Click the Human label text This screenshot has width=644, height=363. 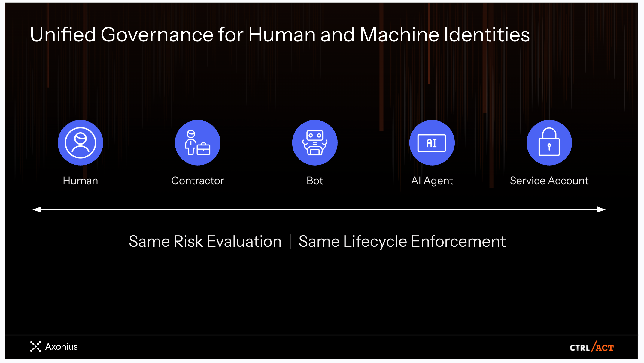click(x=80, y=181)
